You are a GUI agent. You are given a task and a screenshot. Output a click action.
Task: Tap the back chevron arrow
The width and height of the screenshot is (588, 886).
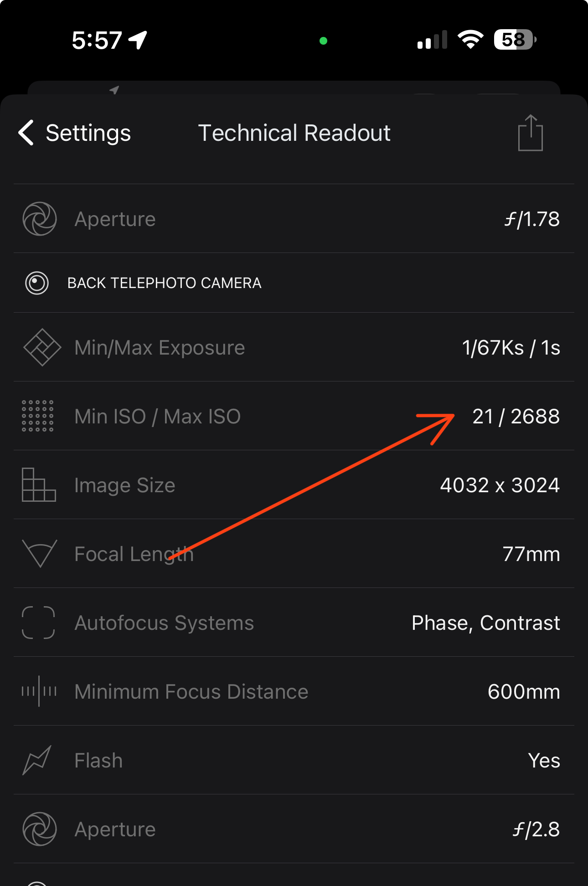(x=26, y=133)
